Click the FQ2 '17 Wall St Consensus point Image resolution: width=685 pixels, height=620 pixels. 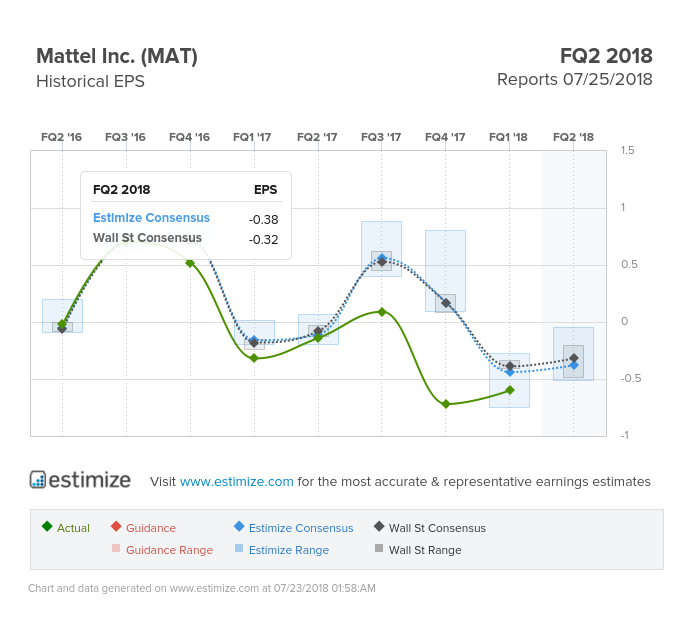[318, 331]
